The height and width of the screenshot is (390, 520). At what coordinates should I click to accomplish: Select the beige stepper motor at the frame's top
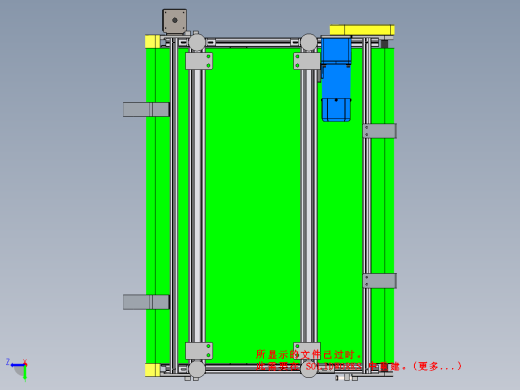coord(175,21)
